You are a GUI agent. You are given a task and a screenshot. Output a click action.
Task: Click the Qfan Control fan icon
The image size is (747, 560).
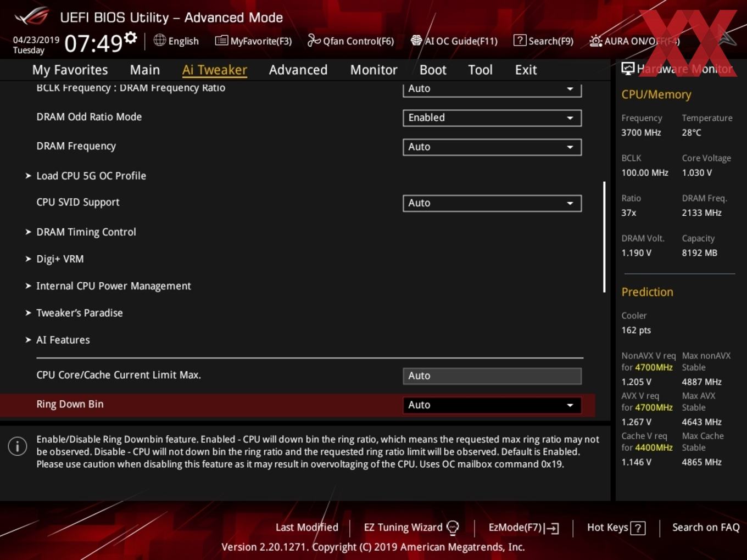(314, 40)
